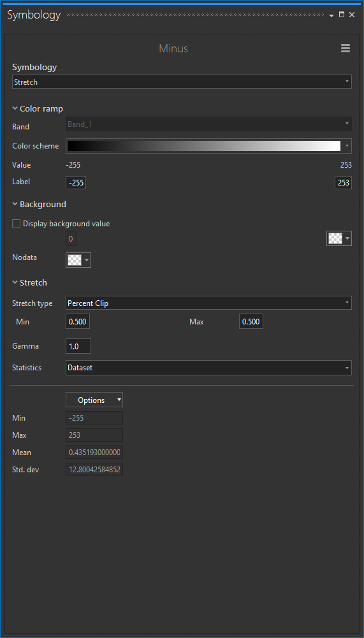Click the percent clip Min field
Viewport: 364px width, 638px height.
[78, 321]
